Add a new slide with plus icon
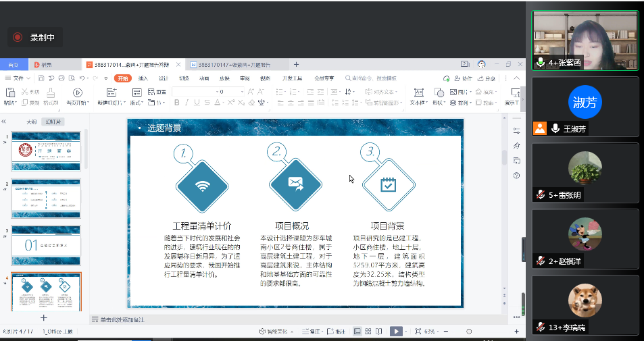Screen dimensions: 644x341 44,317
